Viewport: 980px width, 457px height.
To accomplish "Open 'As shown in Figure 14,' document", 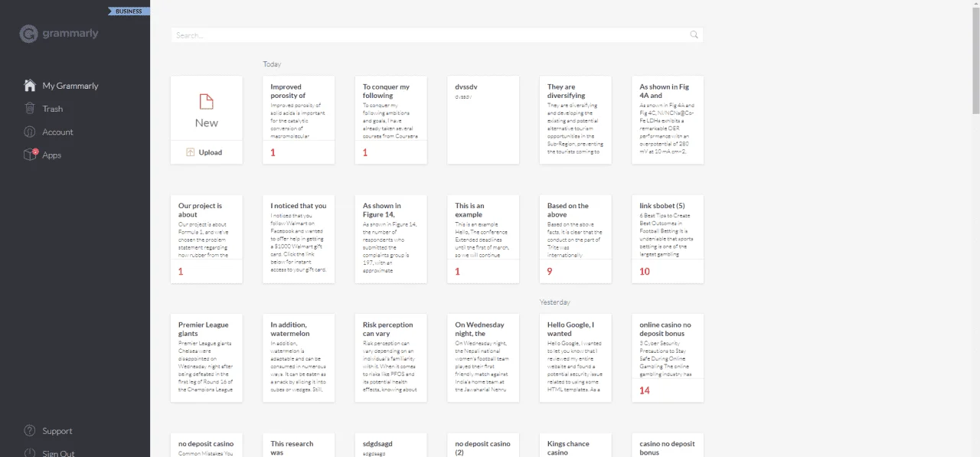I will pos(391,239).
